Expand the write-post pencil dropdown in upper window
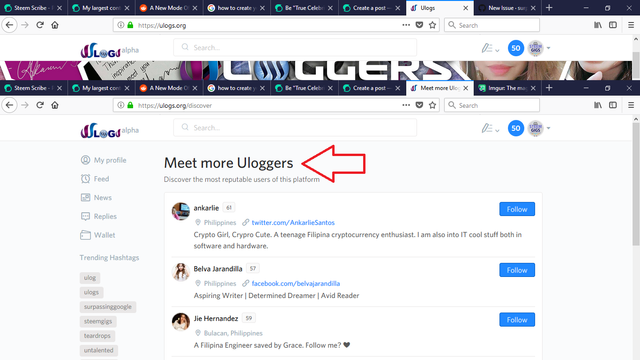The image size is (640, 360). [x=490, y=49]
